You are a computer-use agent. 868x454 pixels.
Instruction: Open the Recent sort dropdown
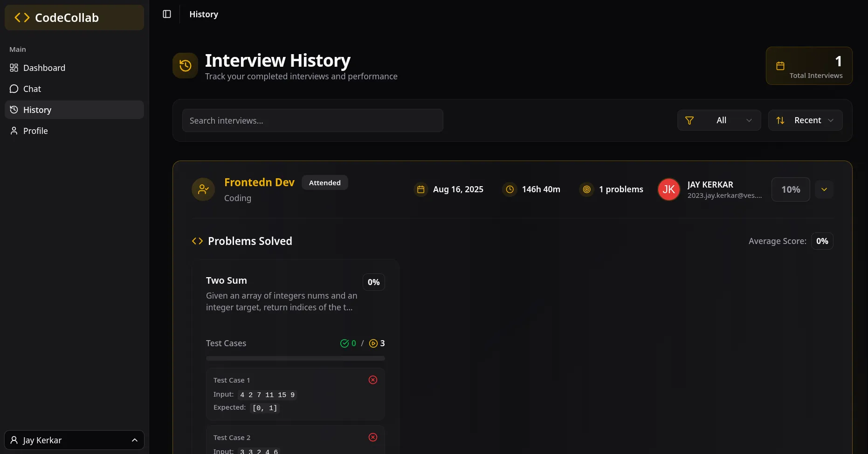point(805,120)
